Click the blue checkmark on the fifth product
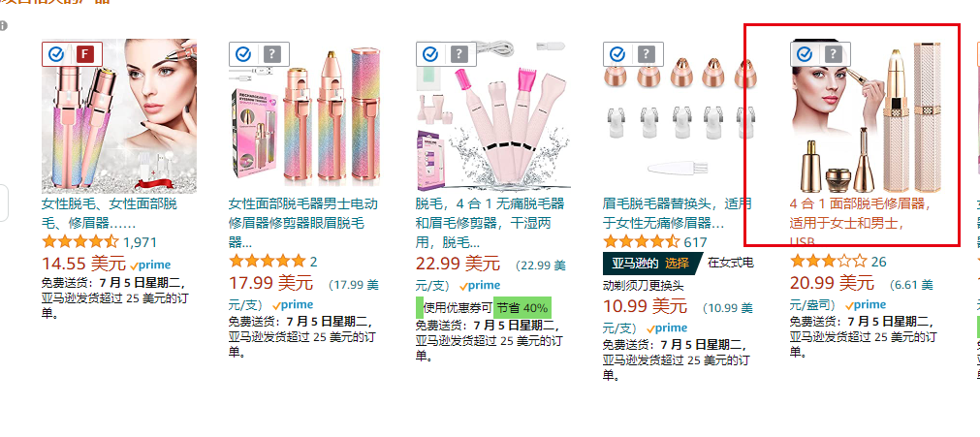Viewport: 980px width, 437px height. (x=805, y=54)
